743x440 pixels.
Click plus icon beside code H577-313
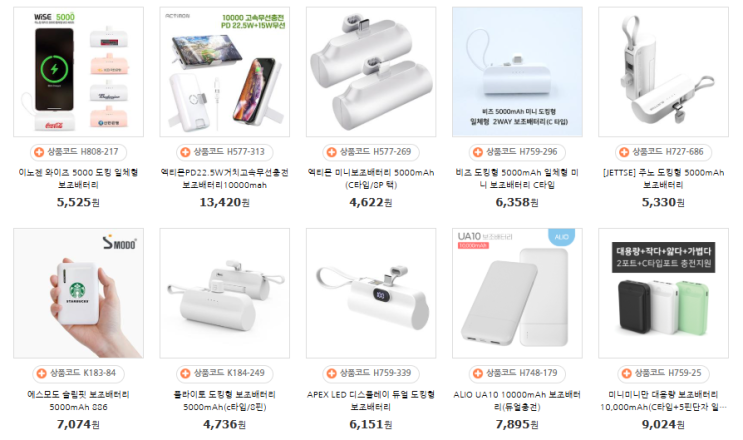click(185, 152)
